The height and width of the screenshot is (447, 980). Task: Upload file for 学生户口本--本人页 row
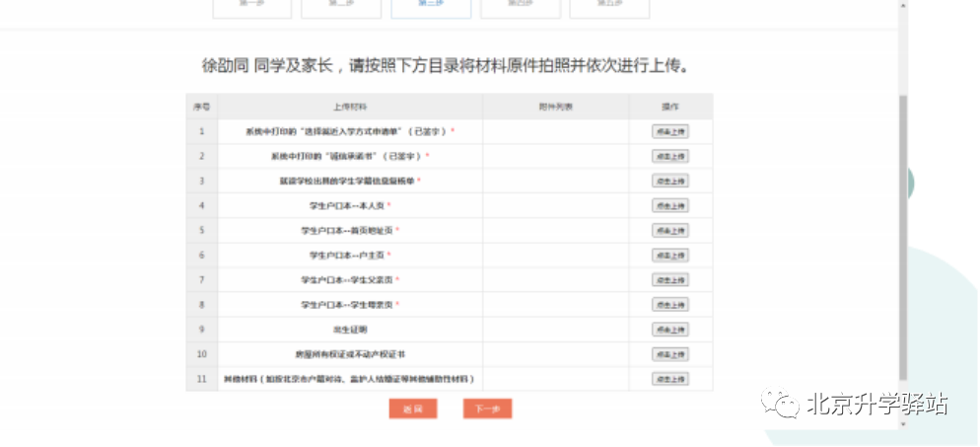[670, 205]
